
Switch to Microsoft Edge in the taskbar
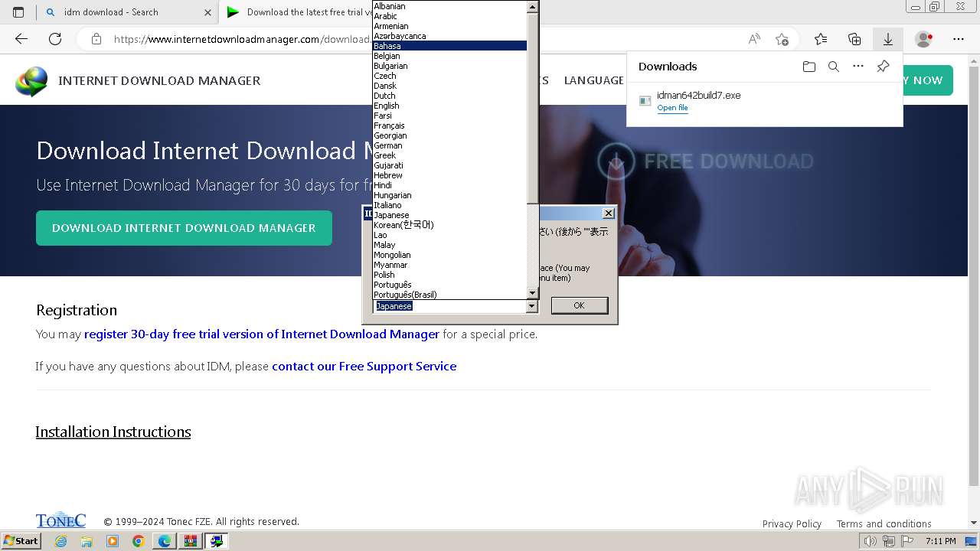165,541
